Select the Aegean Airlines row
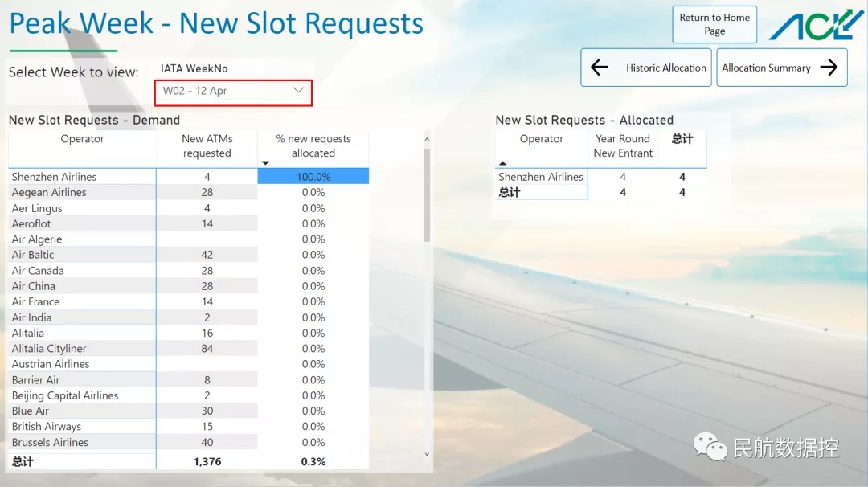Screen dimensions: 868x487 189,192
